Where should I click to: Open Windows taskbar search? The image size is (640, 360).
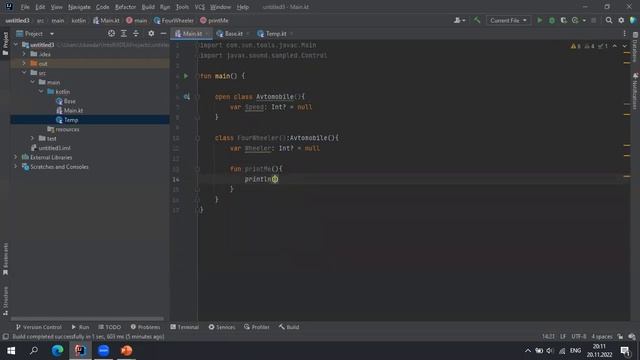tap(34, 351)
